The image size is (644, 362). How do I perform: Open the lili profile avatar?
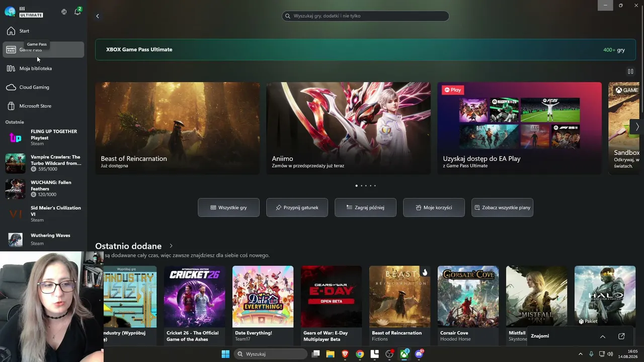click(x=10, y=12)
